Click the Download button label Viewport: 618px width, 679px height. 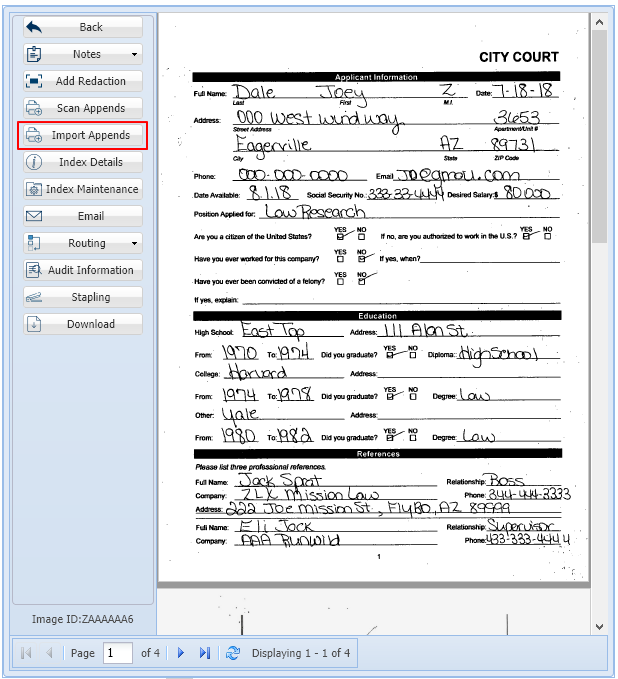[91, 324]
